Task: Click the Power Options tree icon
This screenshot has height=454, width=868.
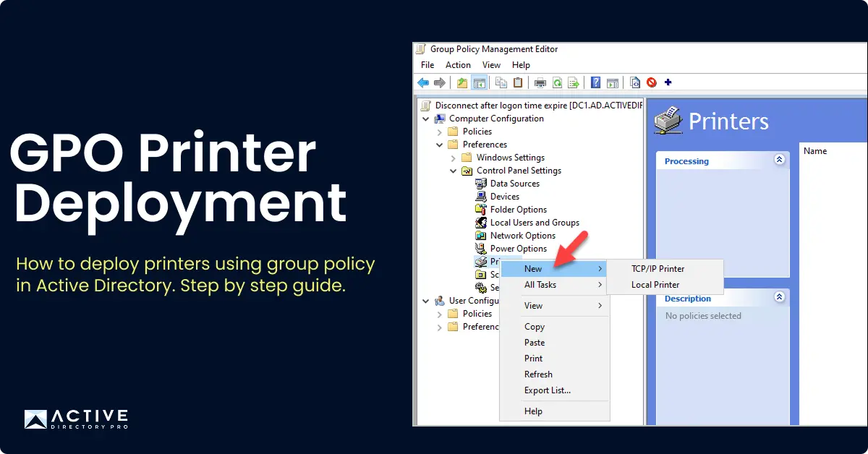Action: tap(481, 249)
